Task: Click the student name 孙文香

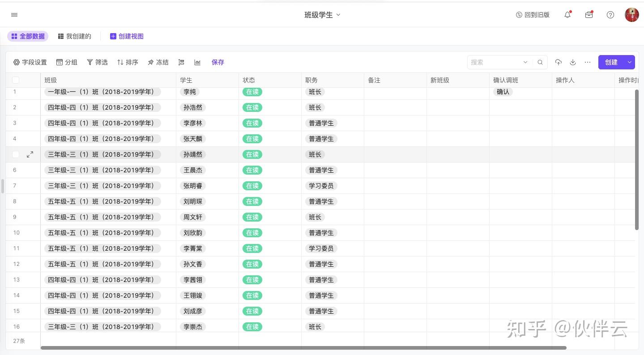Action: [x=193, y=264]
